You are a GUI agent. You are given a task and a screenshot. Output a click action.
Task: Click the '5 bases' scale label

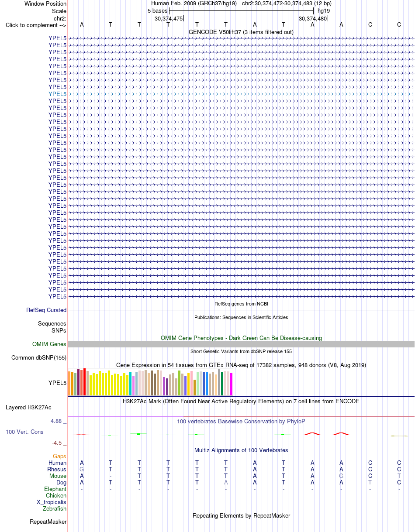click(x=157, y=10)
